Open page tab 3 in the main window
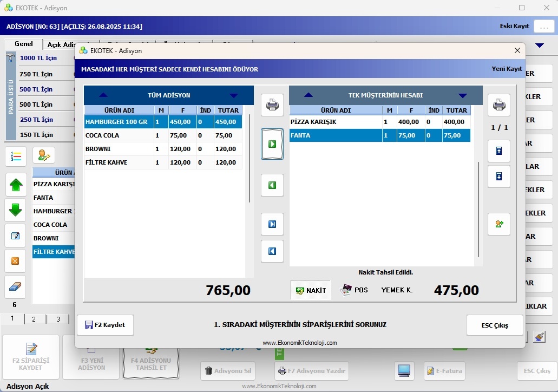This screenshot has width=558, height=392. pos(58,319)
